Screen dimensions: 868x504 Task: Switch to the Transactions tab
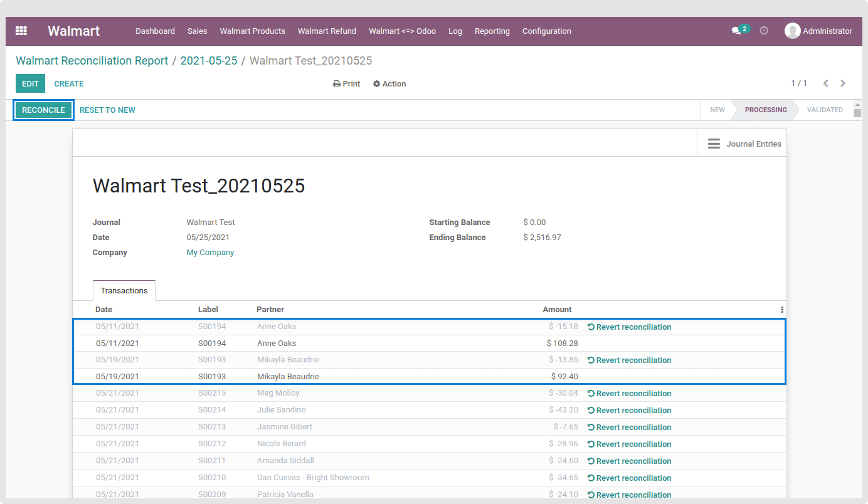[x=124, y=290]
